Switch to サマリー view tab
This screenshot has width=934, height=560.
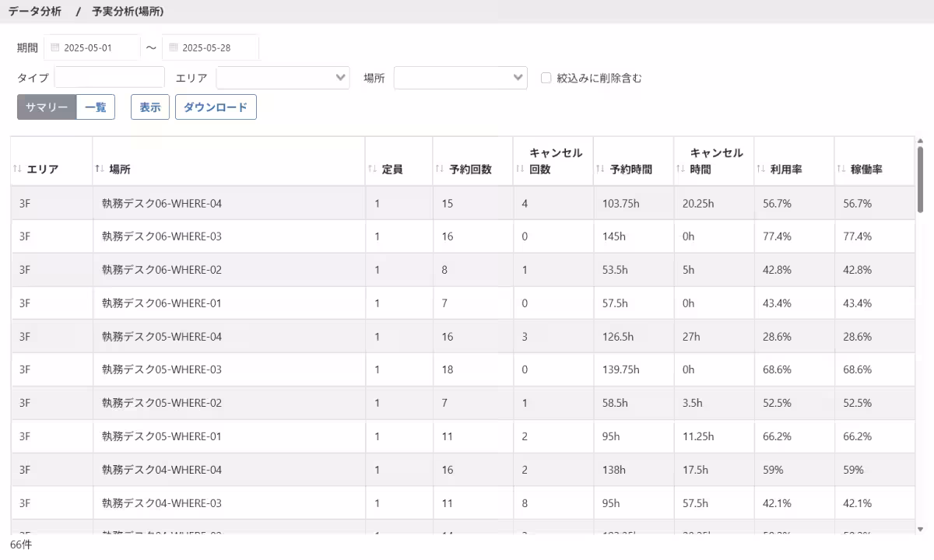click(47, 107)
